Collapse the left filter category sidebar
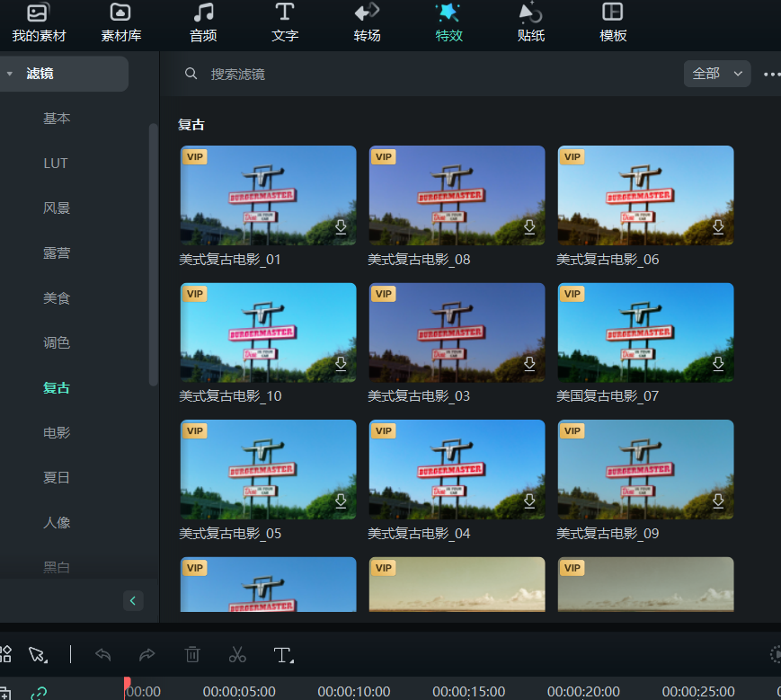781x700 pixels. point(133,600)
